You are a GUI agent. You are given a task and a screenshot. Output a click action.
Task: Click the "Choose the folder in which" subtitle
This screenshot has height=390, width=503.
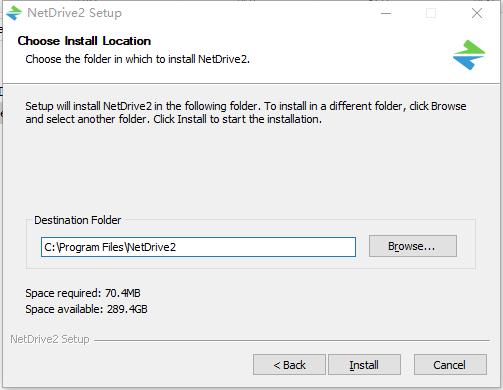(x=138, y=59)
